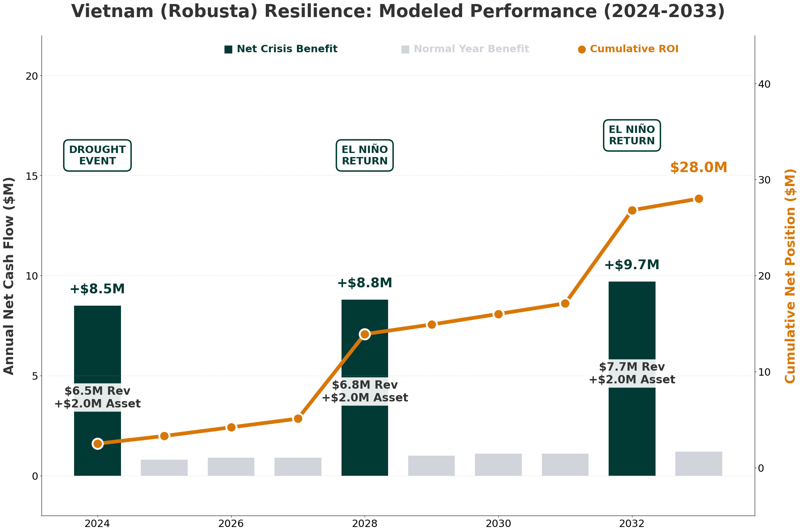This screenshot has width=801, height=532.
Task: Click the +$8.5M bar label
Action: tap(98, 289)
